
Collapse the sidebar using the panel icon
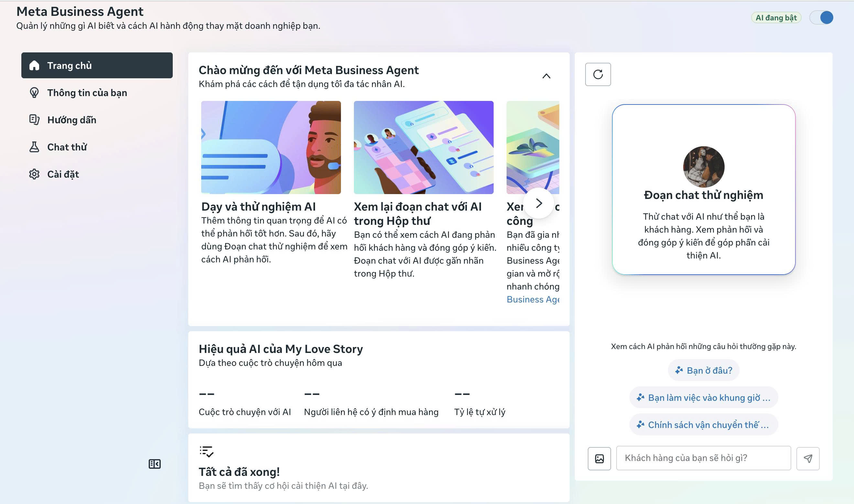[155, 464]
